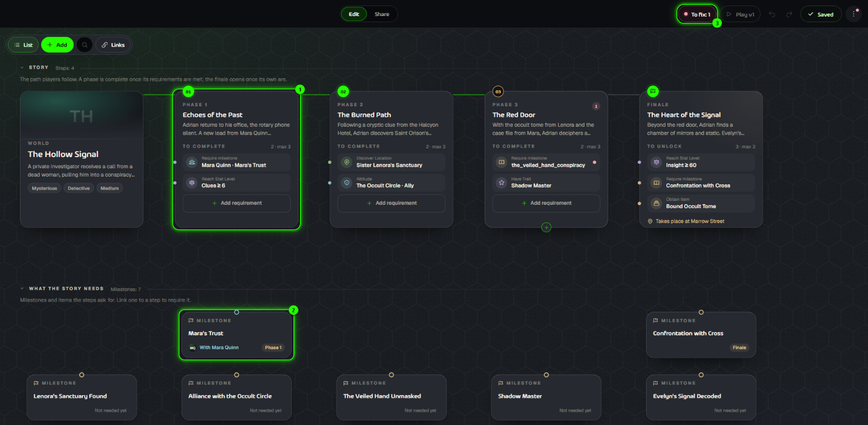Click the book icon beside the_veiled_hand_conspiracy
The width and height of the screenshot is (868, 425).
502,162
